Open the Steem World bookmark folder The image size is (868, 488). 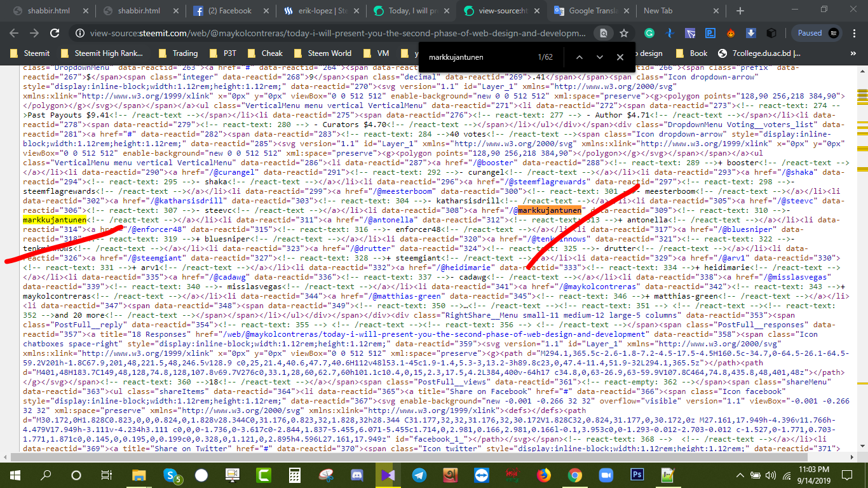click(323, 53)
